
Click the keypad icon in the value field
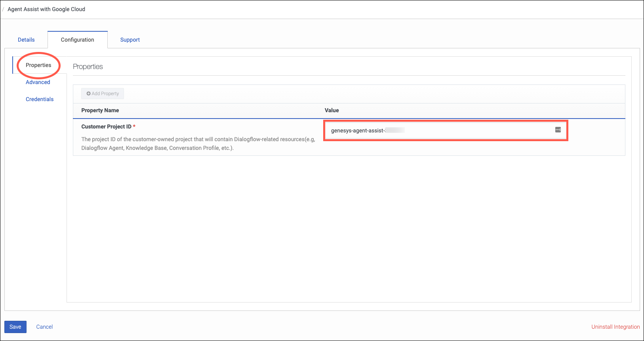click(558, 130)
